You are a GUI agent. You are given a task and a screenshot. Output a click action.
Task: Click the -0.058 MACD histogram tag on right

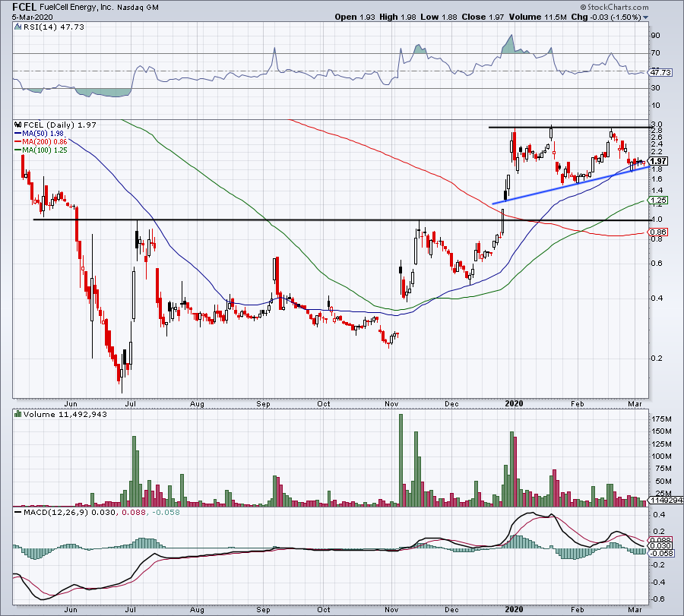click(661, 553)
